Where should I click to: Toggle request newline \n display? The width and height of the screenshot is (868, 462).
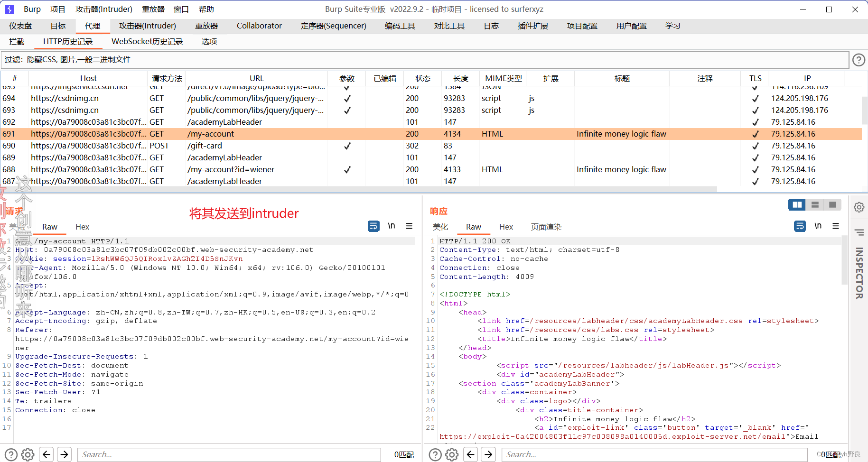point(392,226)
